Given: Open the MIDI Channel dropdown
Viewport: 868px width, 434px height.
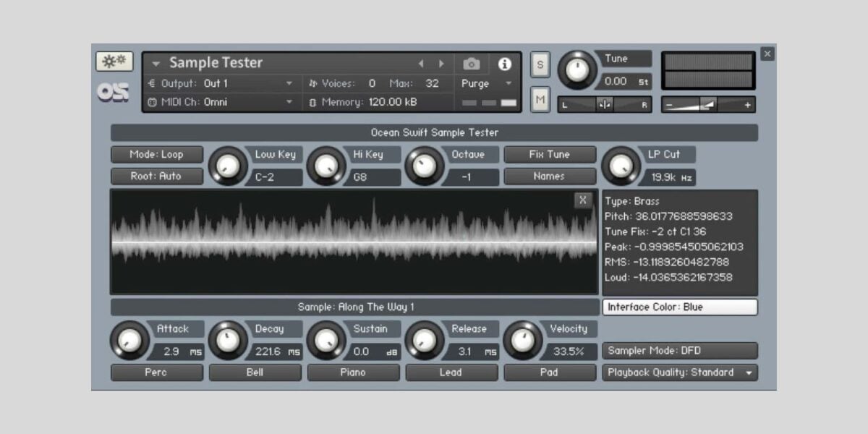Looking at the screenshot, I should click(289, 102).
